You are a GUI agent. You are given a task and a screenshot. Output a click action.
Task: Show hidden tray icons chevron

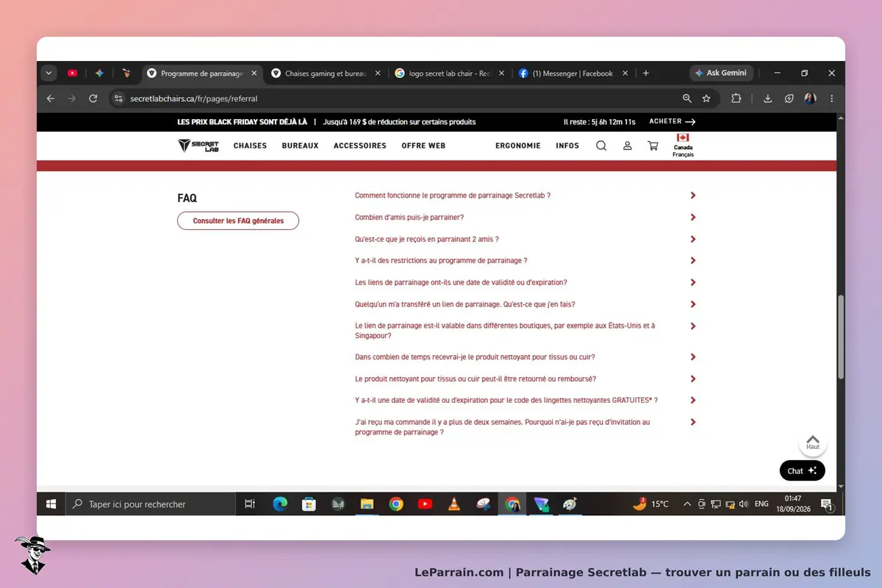coord(687,504)
